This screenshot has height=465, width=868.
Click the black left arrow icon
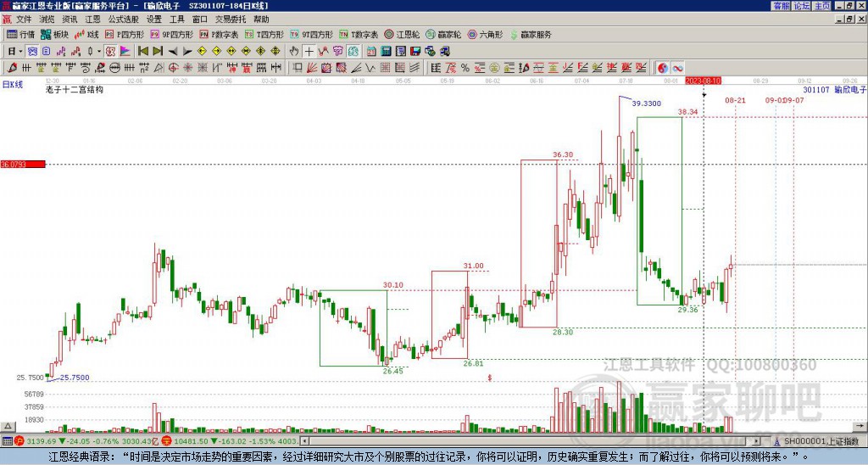173,51
